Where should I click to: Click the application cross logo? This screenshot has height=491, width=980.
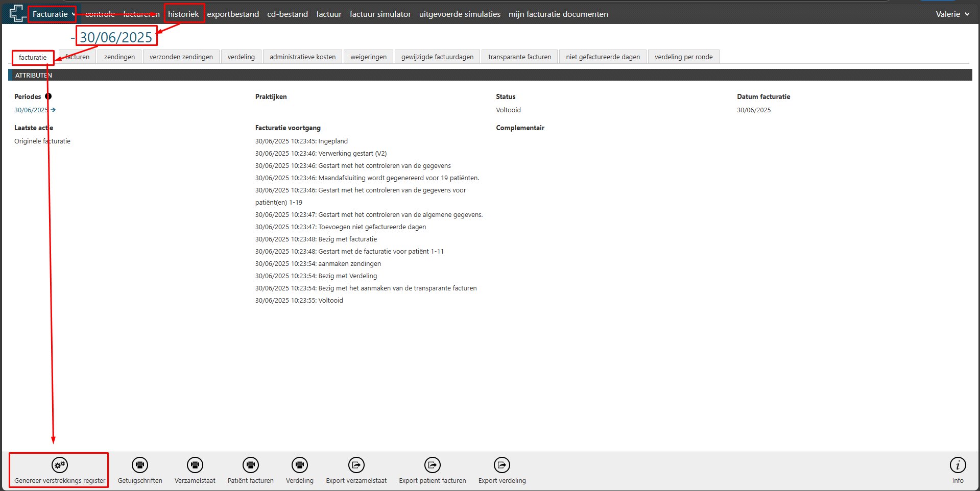click(x=17, y=13)
